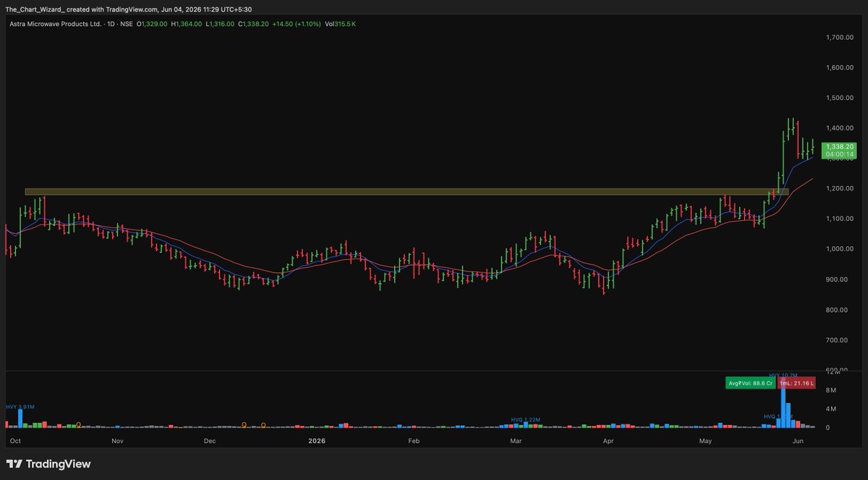Screen dimensions: 868x480
Task: Click the Feb label on time axis
Action: click(x=414, y=440)
